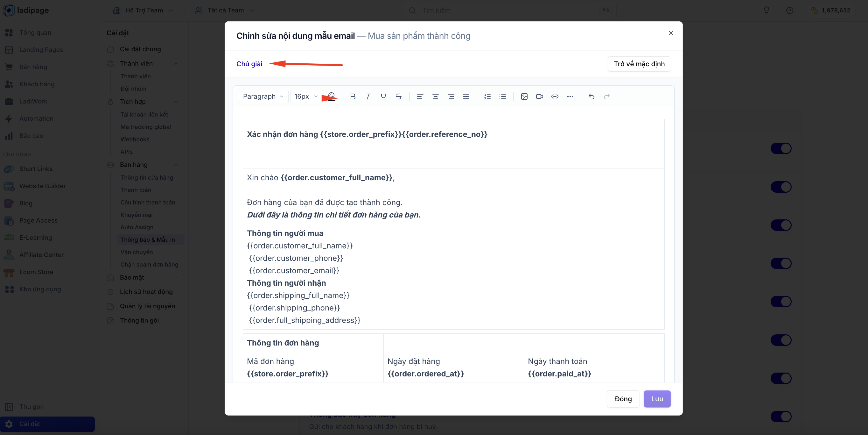Redo the last undone edit

[x=606, y=96]
